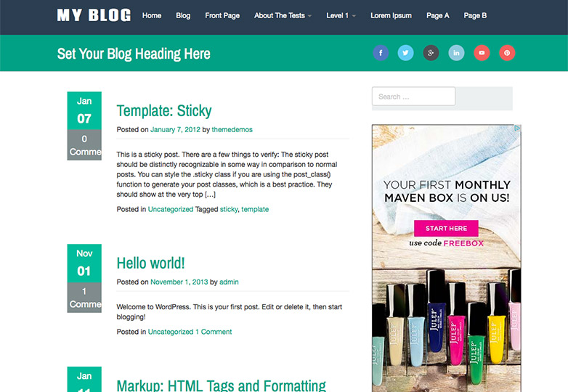Screen dimensions: 568x392
Task: Click the Jan 07 date badge
Action: coord(84,111)
